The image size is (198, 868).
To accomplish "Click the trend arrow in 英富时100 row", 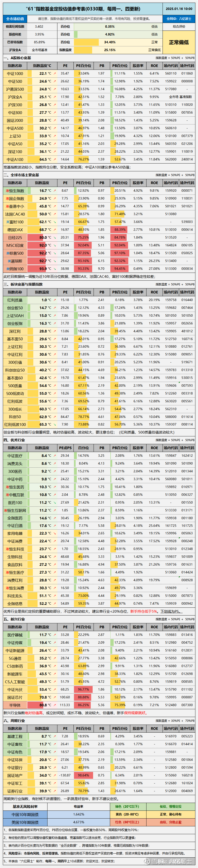I will (x=55, y=222).
